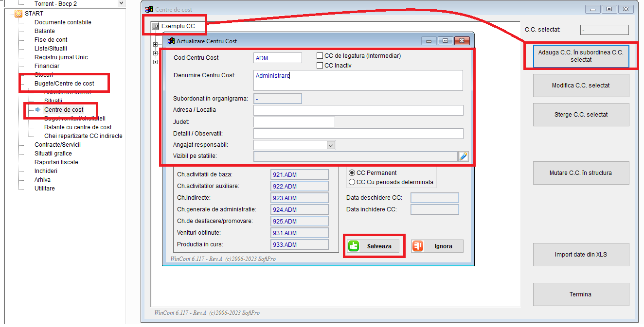Click the orange thumbs-down Ignora icon
This screenshot has width=644, height=327.
(417, 246)
